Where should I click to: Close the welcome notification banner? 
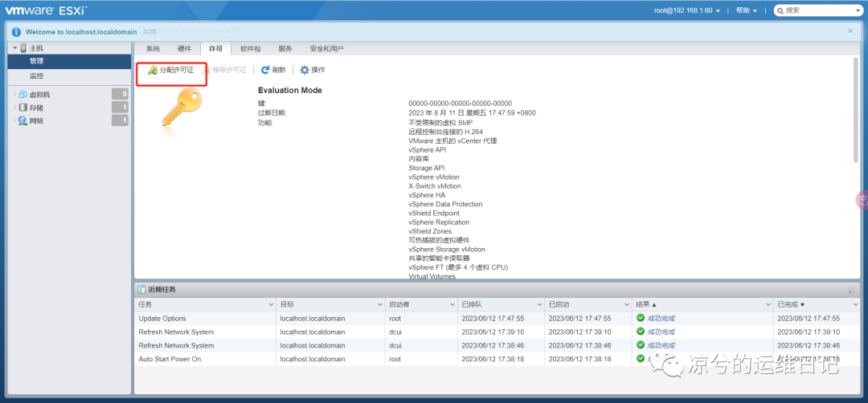click(850, 31)
